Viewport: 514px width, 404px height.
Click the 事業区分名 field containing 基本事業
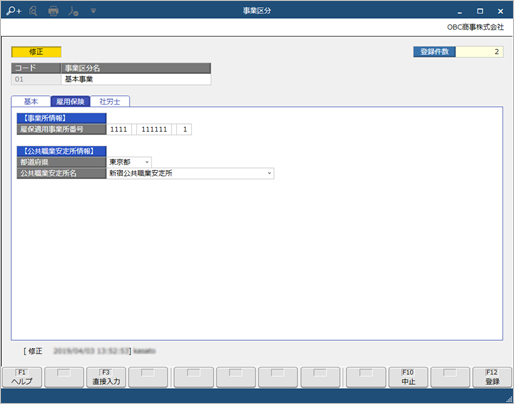tap(136, 79)
